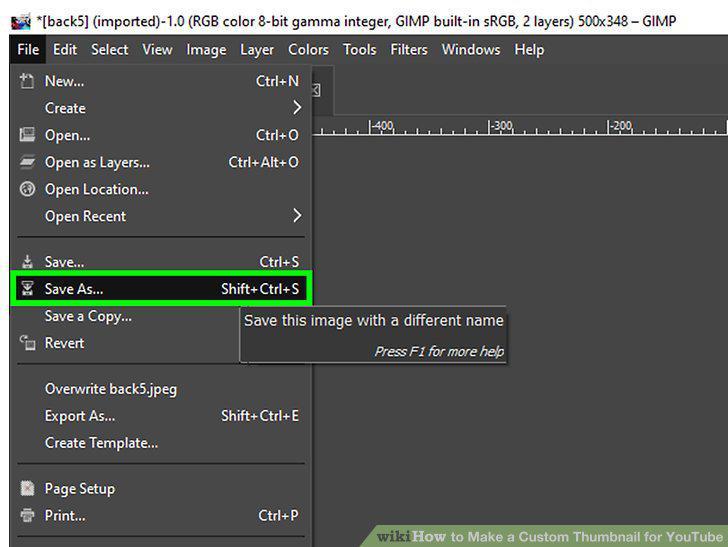The image size is (728, 547).
Task: Click the Shift+Ctrl+E shortcut text
Action: (260, 416)
